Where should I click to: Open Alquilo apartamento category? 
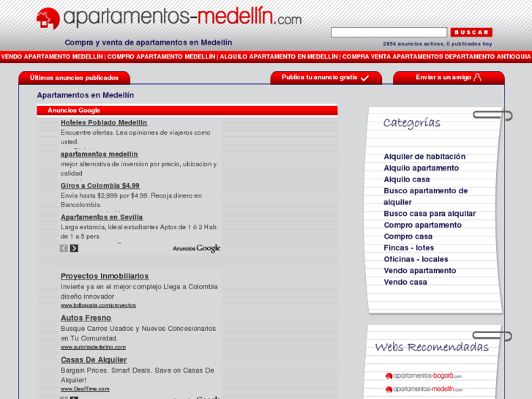tap(421, 168)
